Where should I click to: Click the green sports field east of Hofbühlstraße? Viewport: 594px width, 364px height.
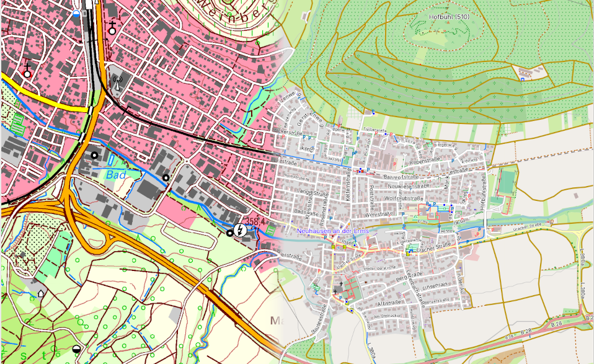pos(507,182)
